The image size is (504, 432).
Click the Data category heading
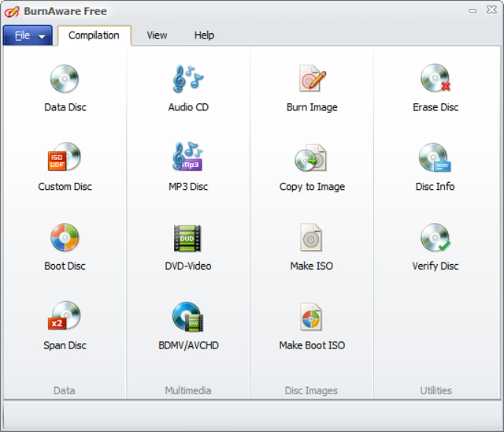(x=65, y=390)
